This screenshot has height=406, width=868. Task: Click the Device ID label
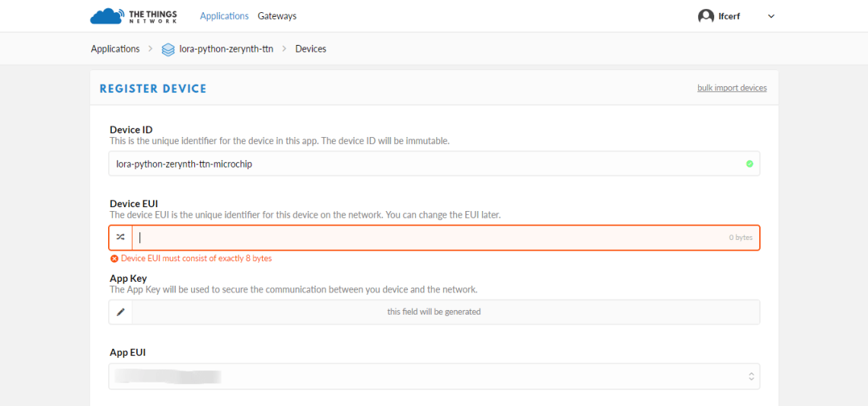(131, 129)
